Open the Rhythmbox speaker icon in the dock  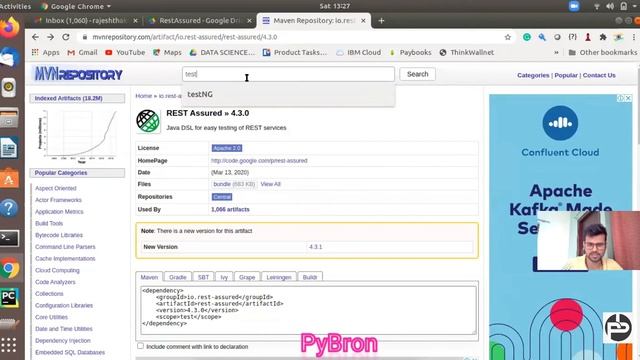(x=9, y=87)
